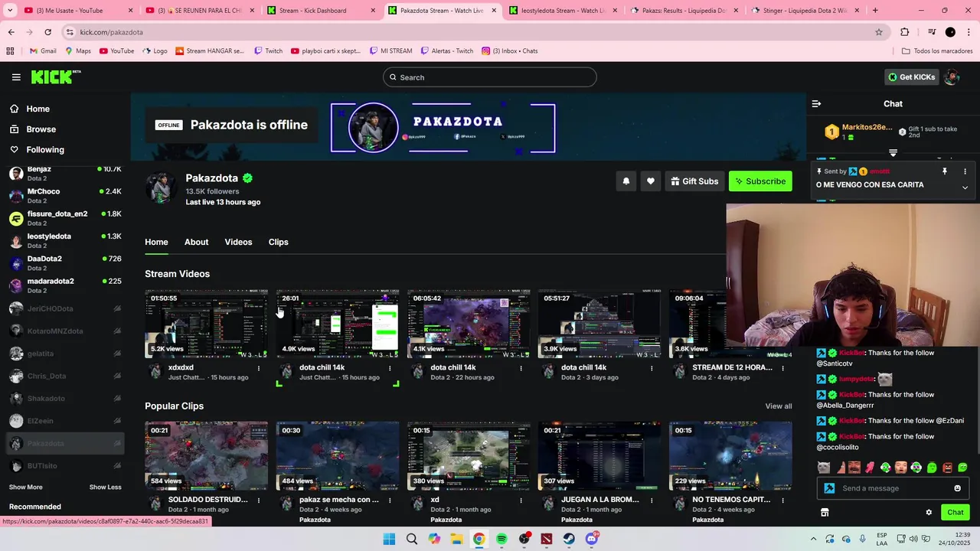The image size is (980, 551).
Task: Expand the pinned message chevron
Action: (965, 187)
